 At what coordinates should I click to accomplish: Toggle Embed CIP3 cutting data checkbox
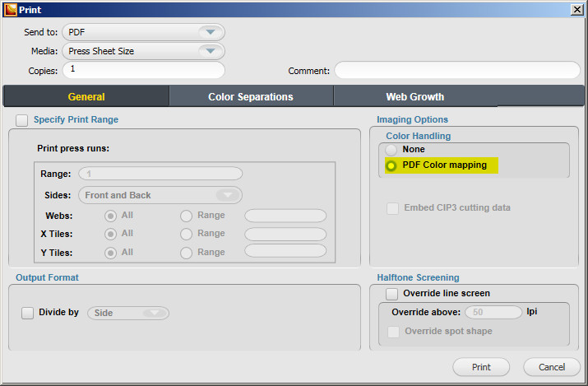pos(392,208)
